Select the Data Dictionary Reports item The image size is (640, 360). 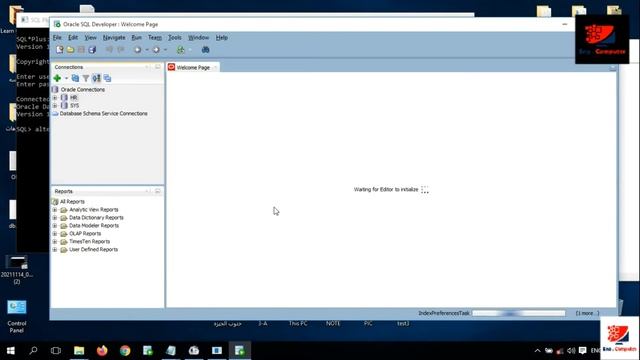tap(96, 218)
